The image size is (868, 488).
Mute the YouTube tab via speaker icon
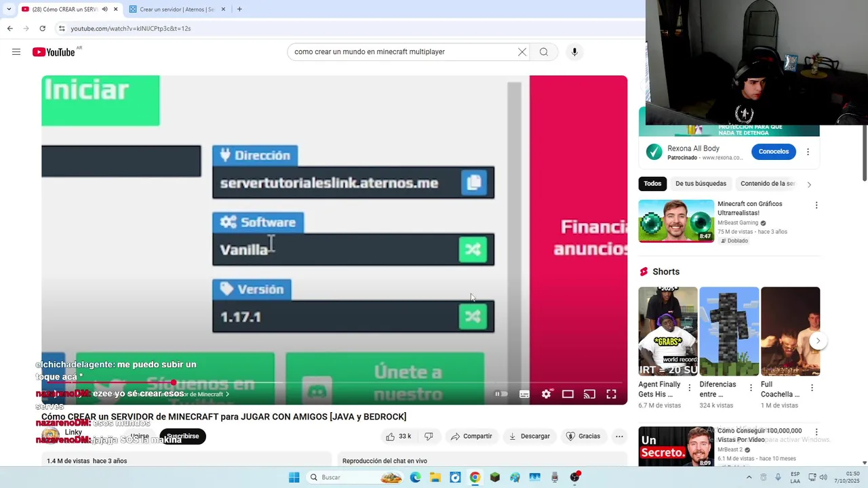(104, 9)
